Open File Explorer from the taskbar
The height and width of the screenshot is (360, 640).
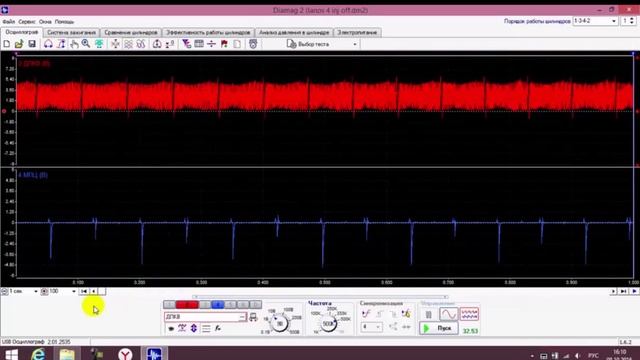pos(67,354)
